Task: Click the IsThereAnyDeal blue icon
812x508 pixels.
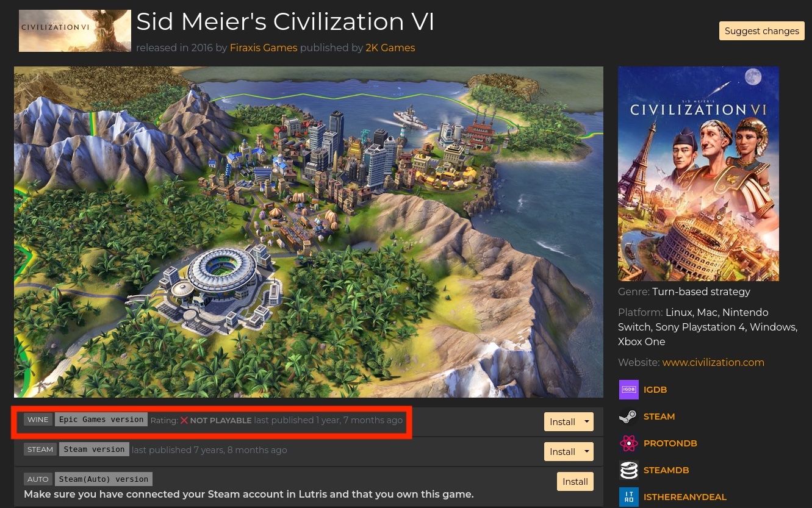Action: point(628,497)
